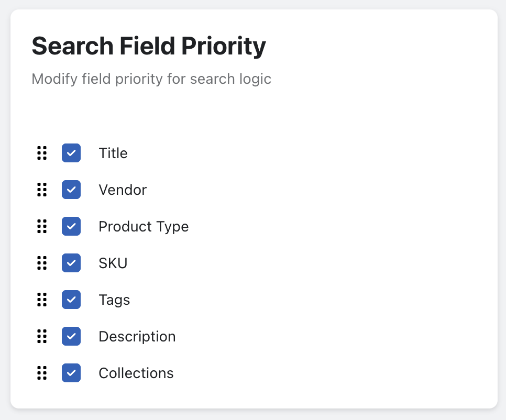Select the Product Type label text

coord(144,226)
